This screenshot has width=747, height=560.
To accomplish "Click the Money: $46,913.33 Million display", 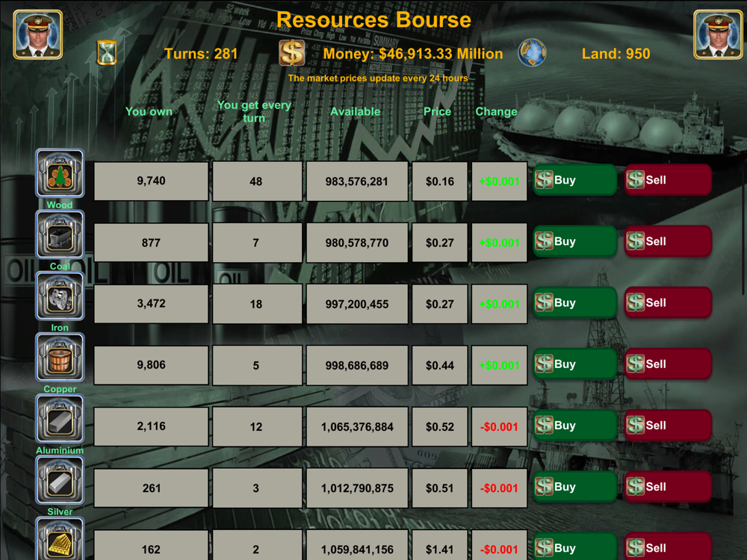I will point(412,53).
